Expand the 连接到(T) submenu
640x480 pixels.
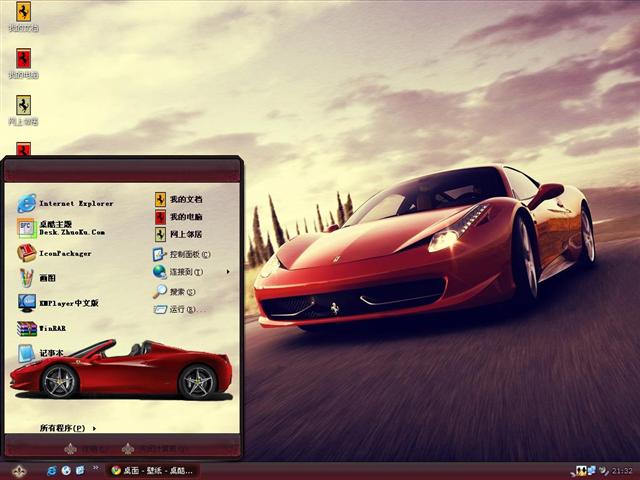click(x=185, y=272)
